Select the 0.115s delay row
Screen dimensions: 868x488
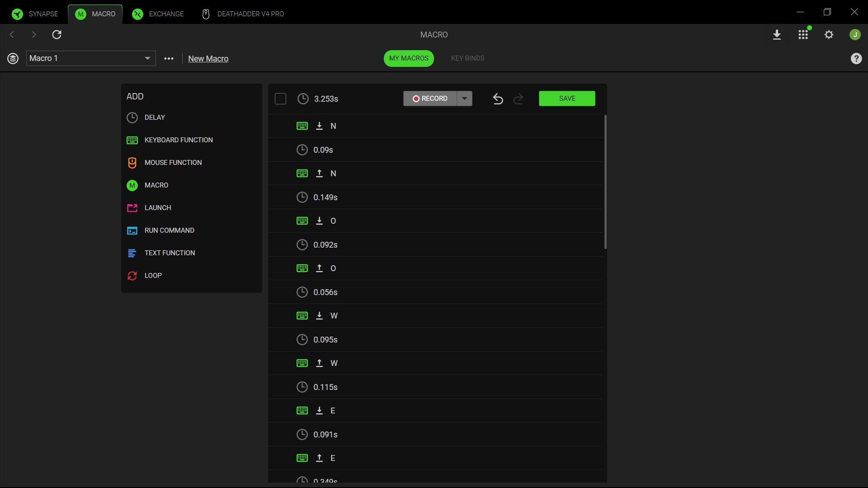click(435, 387)
